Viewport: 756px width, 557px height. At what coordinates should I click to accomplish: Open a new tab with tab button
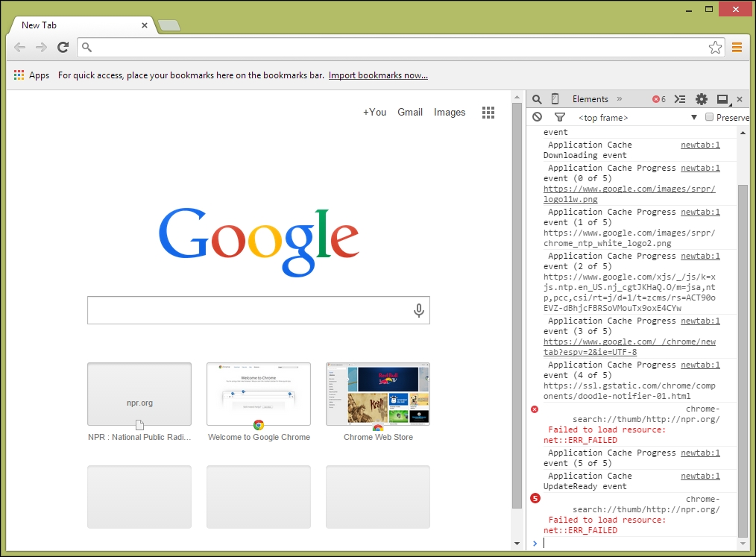click(x=169, y=25)
